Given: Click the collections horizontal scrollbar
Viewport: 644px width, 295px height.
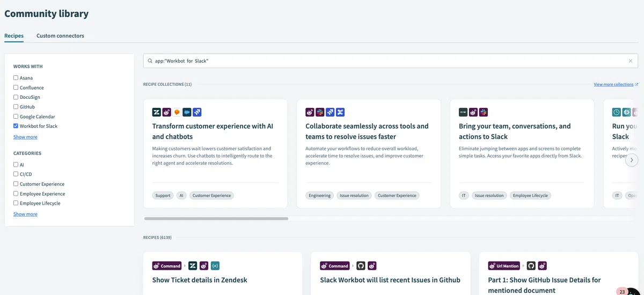Looking at the screenshot, I should coord(216,219).
